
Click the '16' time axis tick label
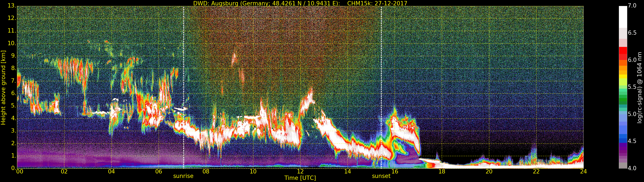point(395,172)
